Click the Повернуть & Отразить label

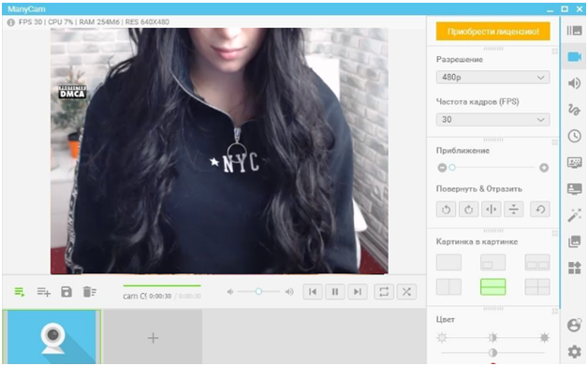478,189
